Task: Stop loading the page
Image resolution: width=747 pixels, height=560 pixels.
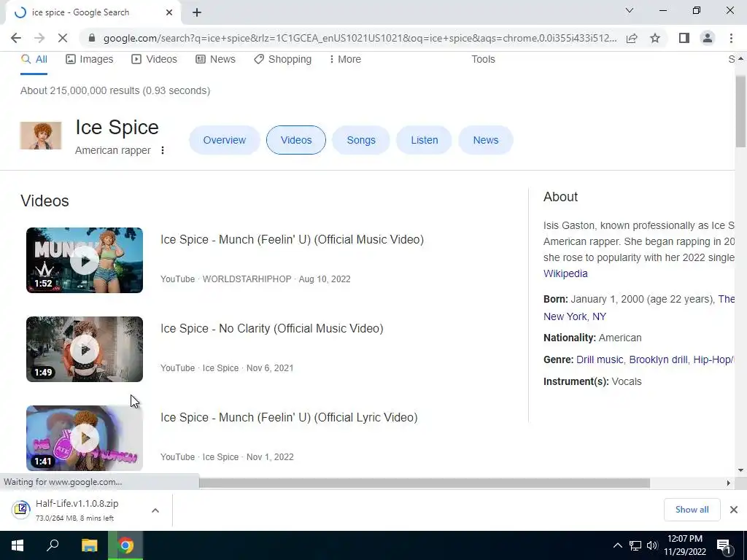Action: click(63, 38)
